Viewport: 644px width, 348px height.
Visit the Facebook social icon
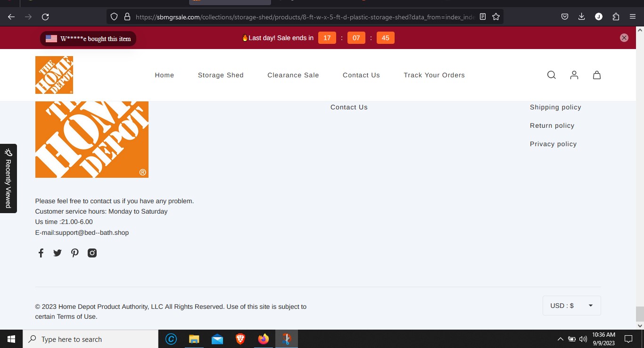[41, 253]
